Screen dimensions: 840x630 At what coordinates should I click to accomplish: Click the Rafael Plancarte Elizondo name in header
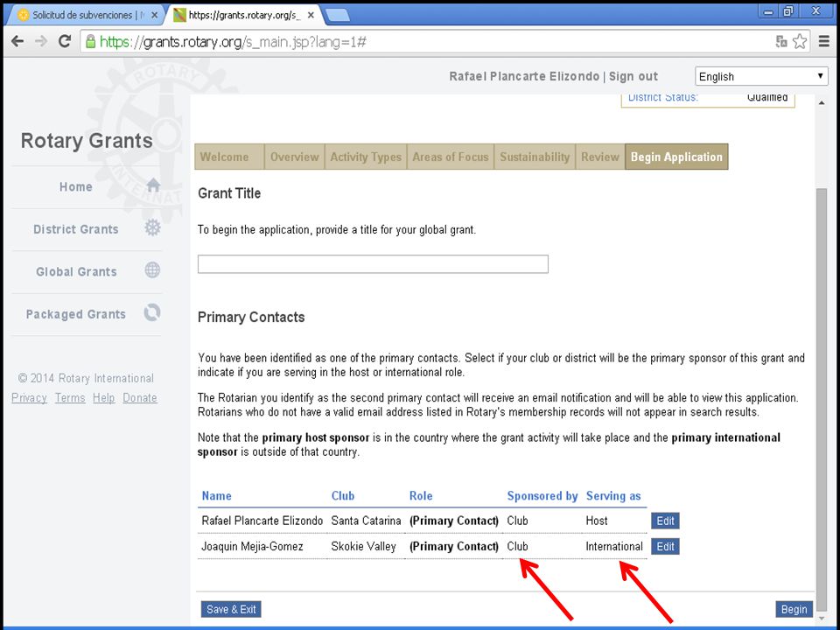click(x=524, y=77)
